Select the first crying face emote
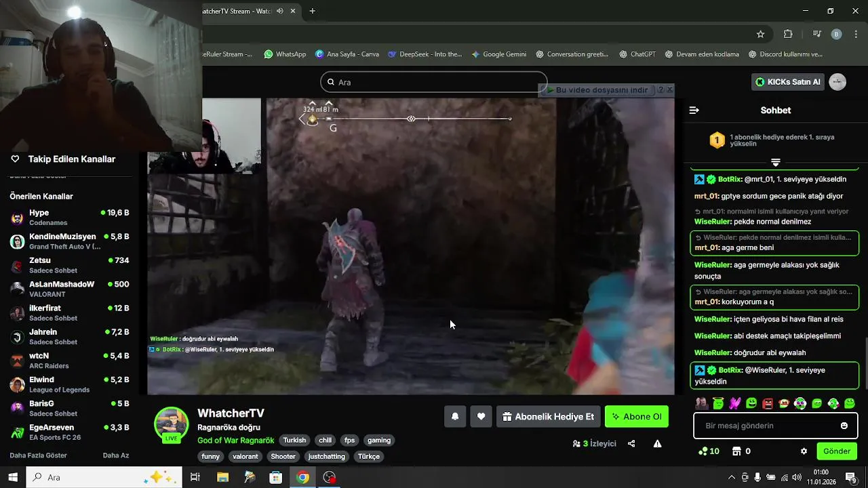868x488 pixels. tap(702, 403)
